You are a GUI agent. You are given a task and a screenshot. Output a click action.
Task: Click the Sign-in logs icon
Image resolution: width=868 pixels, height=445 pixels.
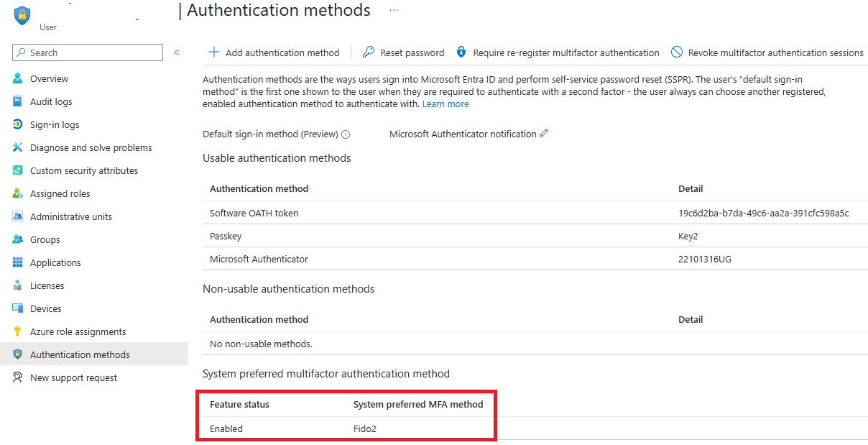18,124
